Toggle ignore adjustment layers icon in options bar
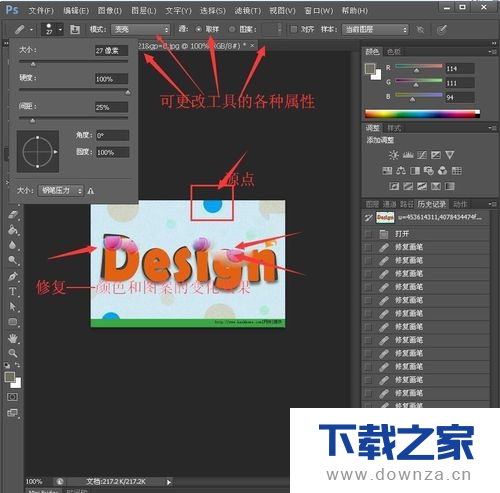The width and height of the screenshot is (500, 493). click(420, 30)
